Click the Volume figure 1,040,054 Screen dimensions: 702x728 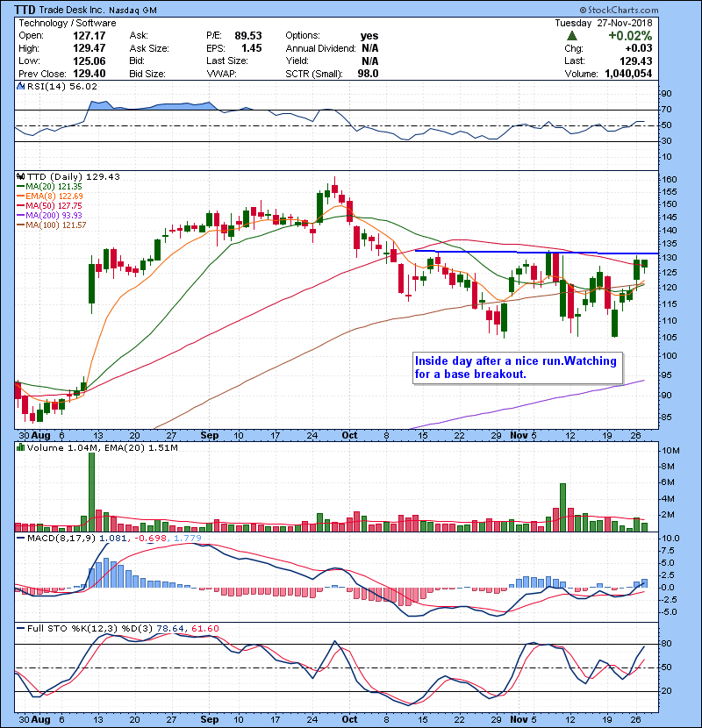click(x=628, y=74)
